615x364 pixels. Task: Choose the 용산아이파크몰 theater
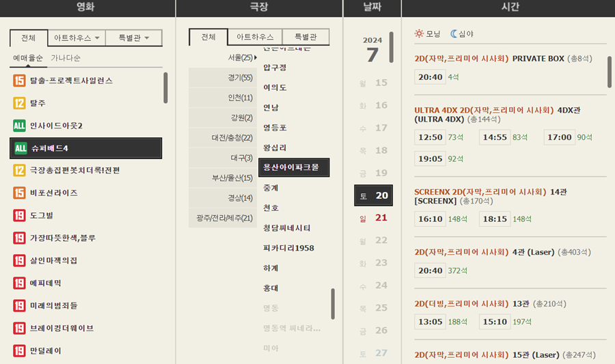294,167
